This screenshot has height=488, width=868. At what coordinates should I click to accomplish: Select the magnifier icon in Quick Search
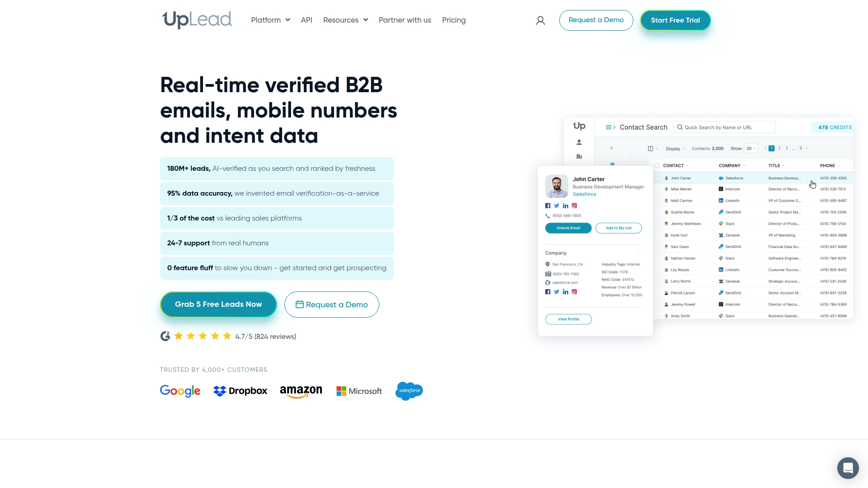pos(680,127)
